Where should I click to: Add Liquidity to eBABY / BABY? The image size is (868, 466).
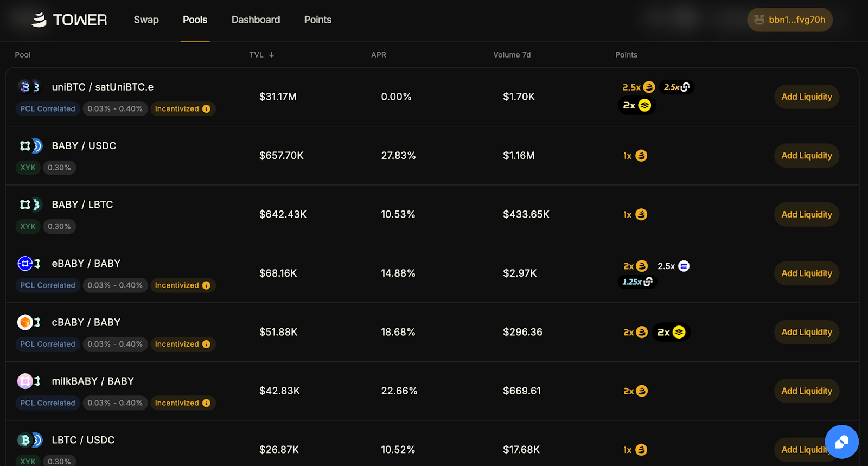click(x=807, y=273)
